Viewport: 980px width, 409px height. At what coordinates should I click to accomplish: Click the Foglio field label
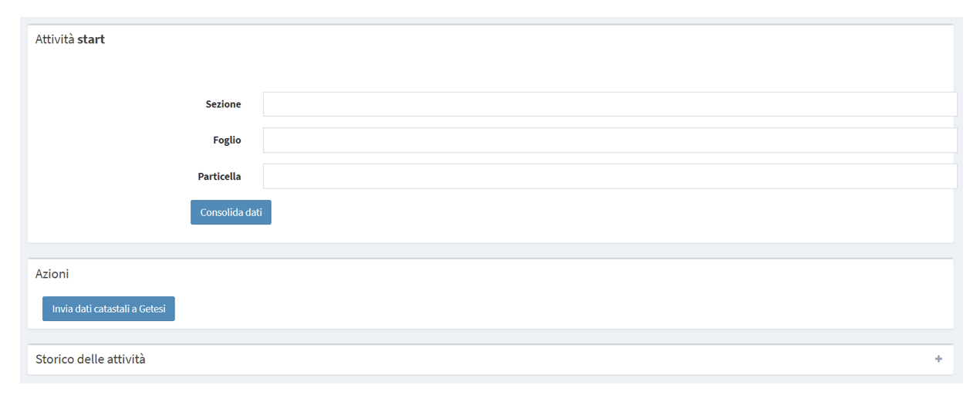[227, 140]
